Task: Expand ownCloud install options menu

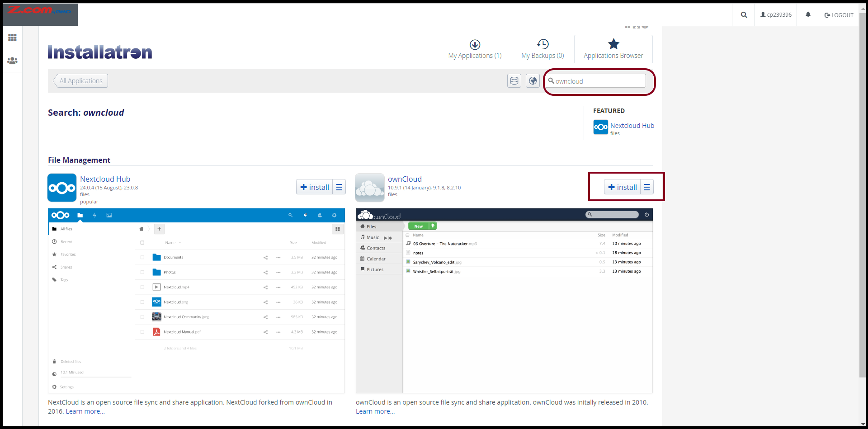Action: 647,187
